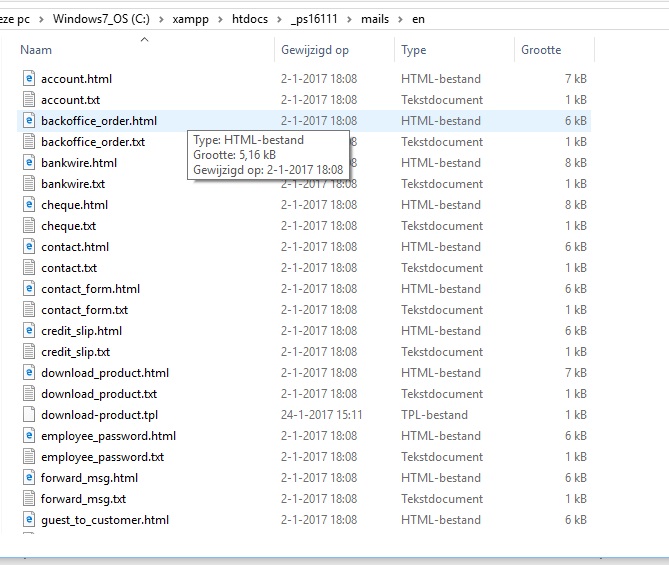Expand chevron before Windows7_OS (C:)
This screenshot has height=565, width=669.
[41, 20]
